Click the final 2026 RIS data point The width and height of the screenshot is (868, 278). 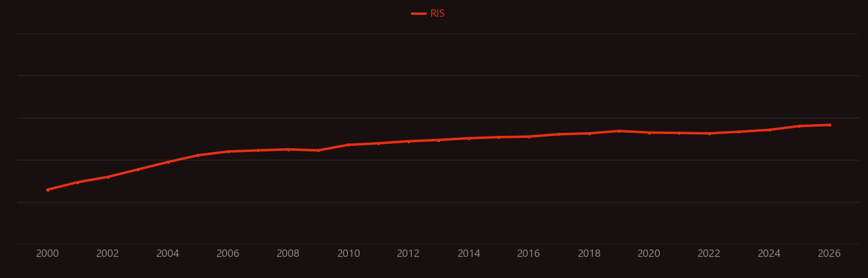[830, 125]
